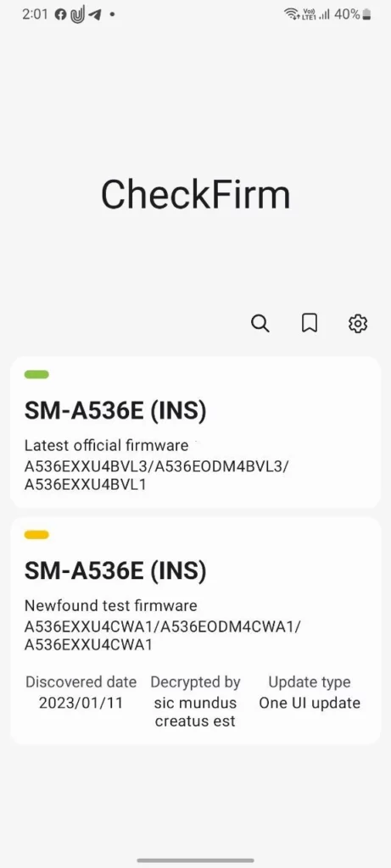The height and width of the screenshot is (868, 391).
Task: Open the search magnifier icon
Action: pyautogui.click(x=260, y=323)
